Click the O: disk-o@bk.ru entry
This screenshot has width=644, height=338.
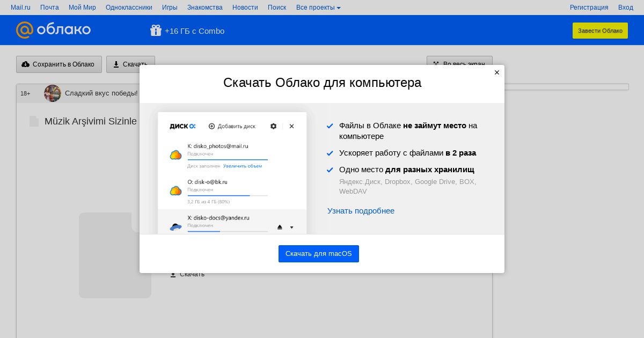coord(207,182)
